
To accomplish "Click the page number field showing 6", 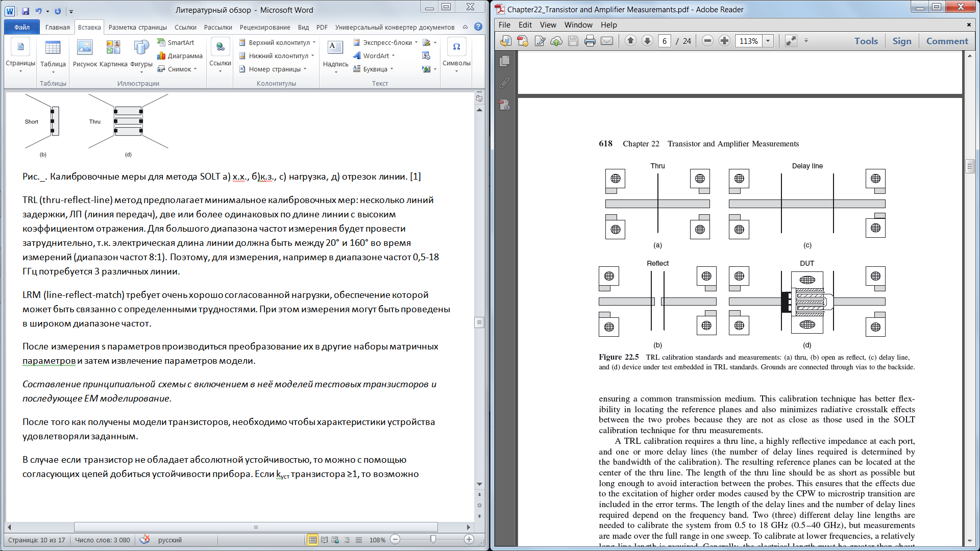I will pos(664,41).
